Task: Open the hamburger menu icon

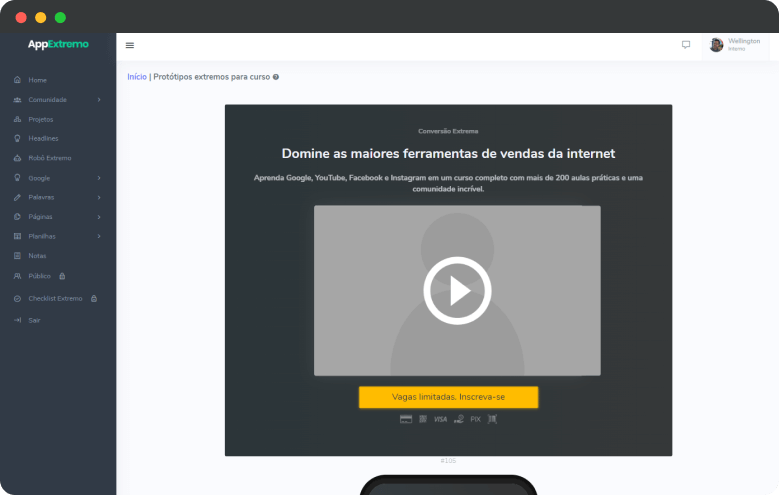Action: coord(130,45)
